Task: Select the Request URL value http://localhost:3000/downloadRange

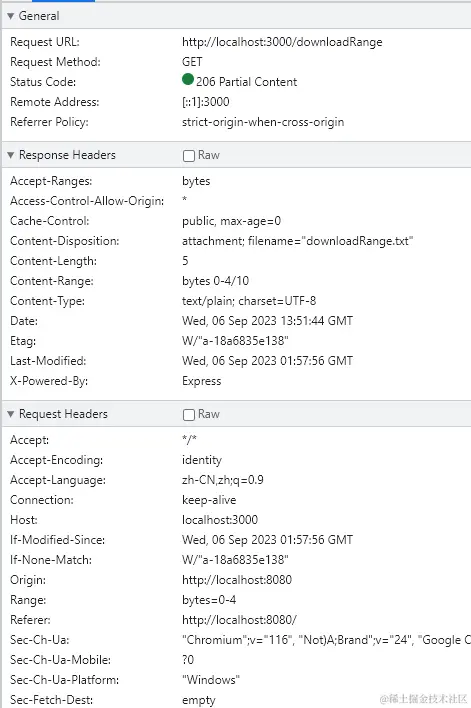Action: point(282,42)
